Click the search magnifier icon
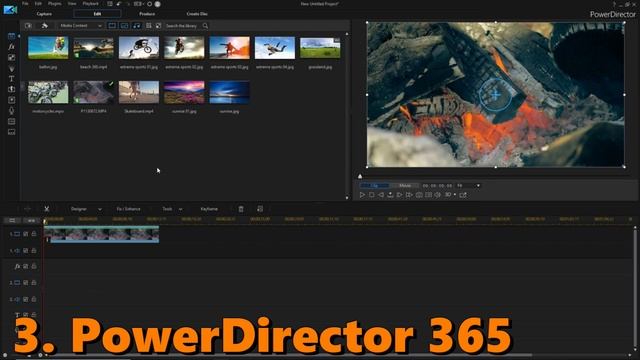Screen dimensions: 640x360 click(x=205, y=26)
